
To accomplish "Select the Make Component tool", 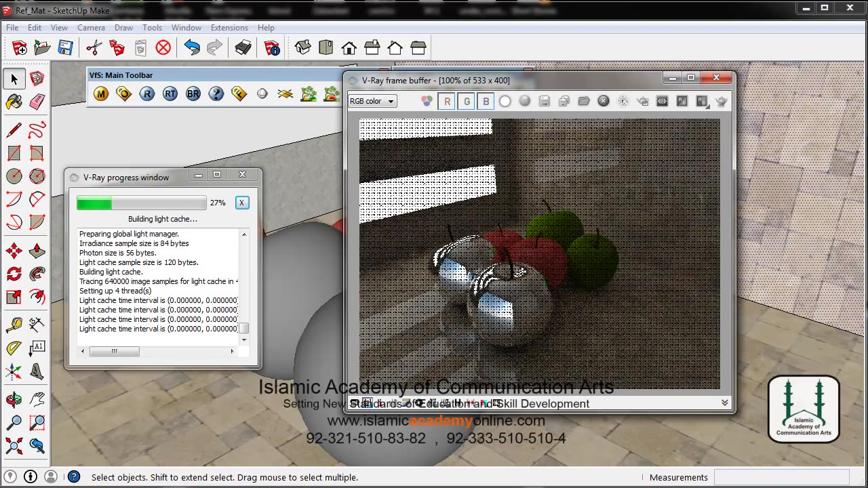I will (x=37, y=79).
